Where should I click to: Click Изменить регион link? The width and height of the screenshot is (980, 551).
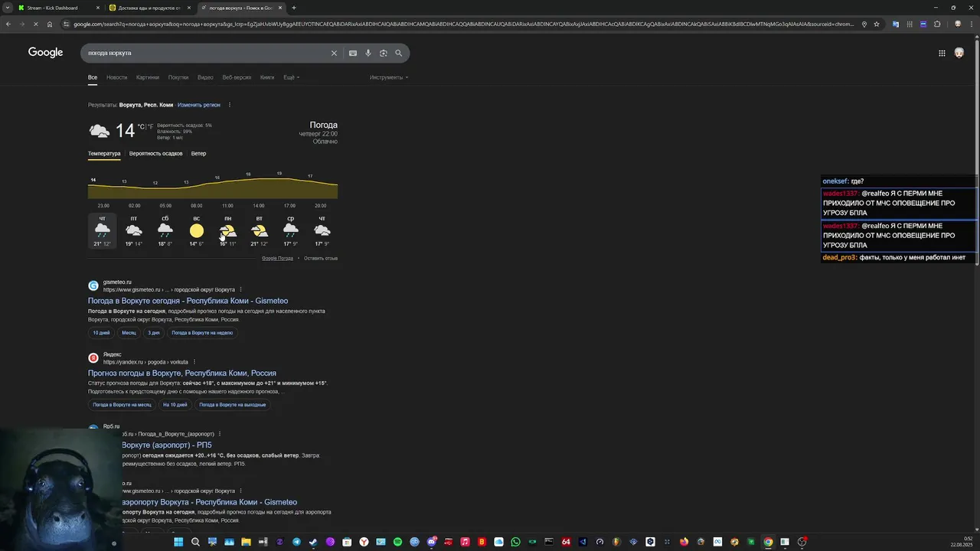click(x=199, y=105)
